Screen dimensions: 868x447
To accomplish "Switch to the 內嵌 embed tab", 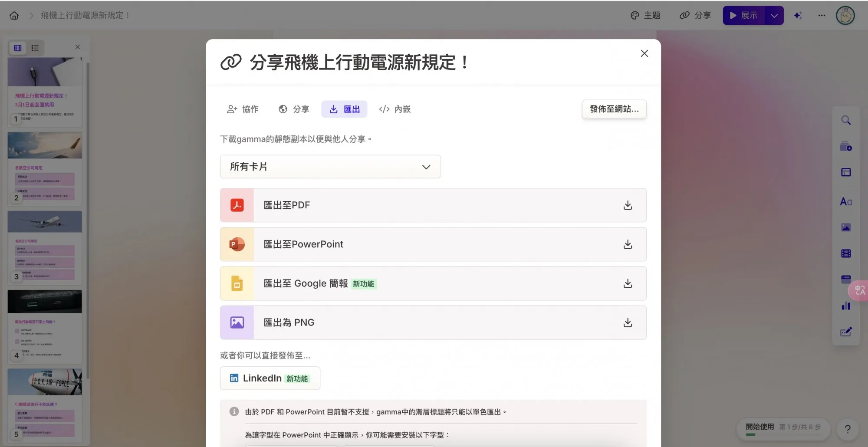I will pos(395,109).
